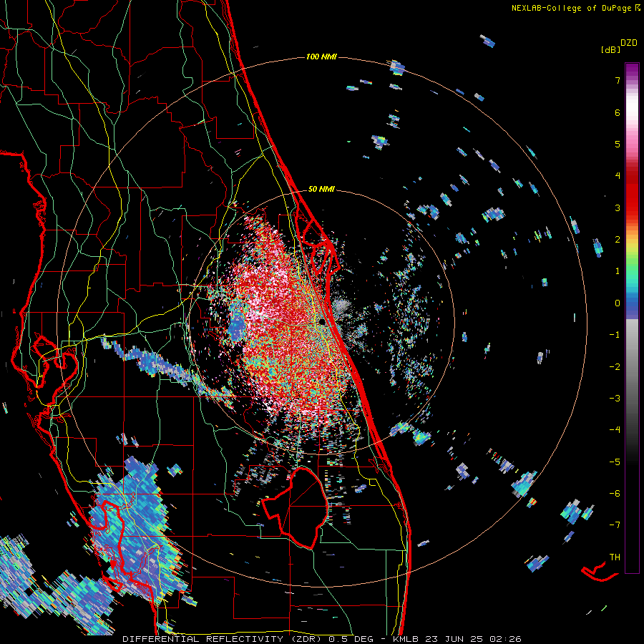Click the 7 value on the color scale

tap(618, 80)
